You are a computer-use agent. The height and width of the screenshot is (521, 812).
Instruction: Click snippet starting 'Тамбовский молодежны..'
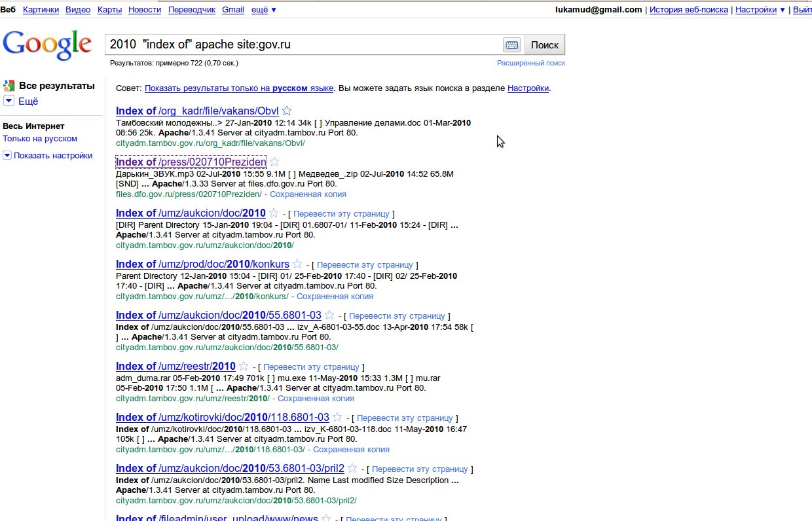(293, 128)
